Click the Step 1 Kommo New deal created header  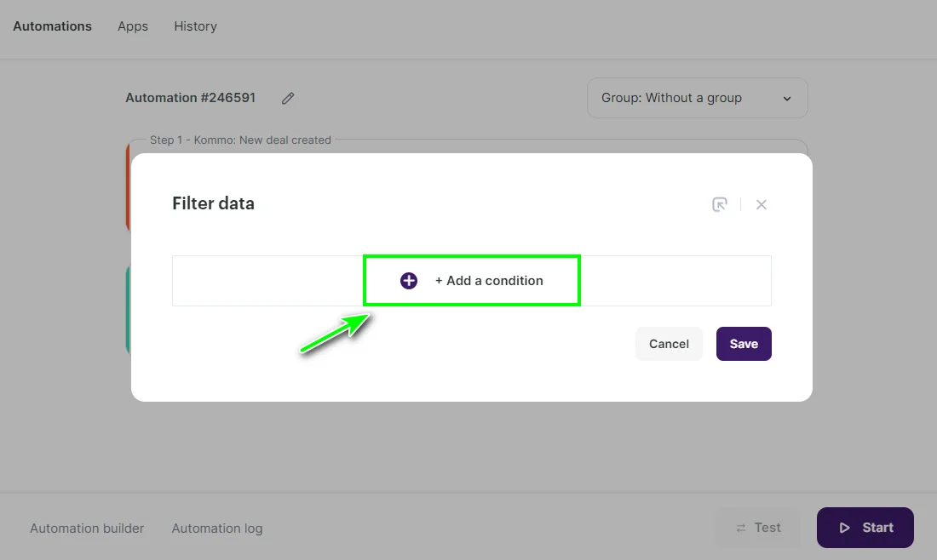[241, 140]
